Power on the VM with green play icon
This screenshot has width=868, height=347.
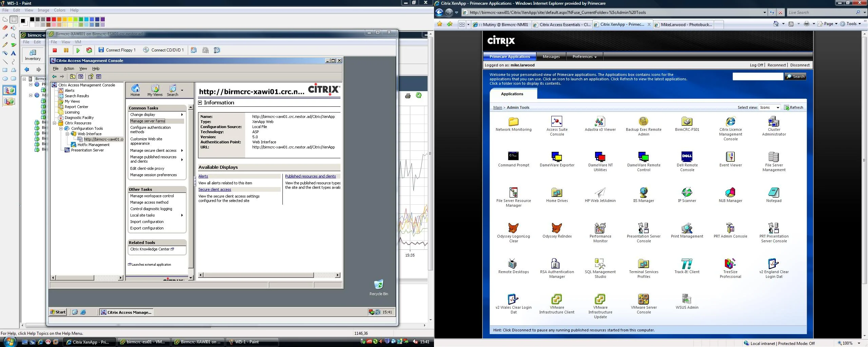tap(78, 50)
